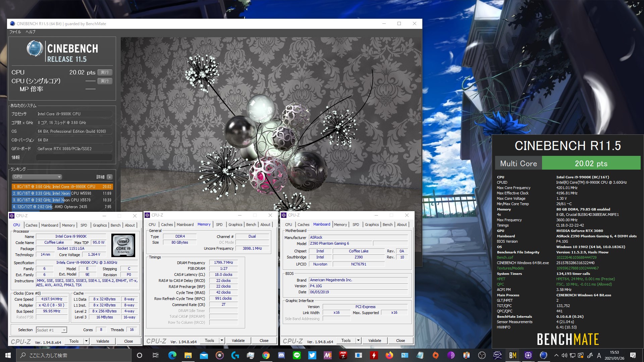Screen dimensions: 644x362
Task: Open Bench tab in right CPU-Z window
Action: 387,225
